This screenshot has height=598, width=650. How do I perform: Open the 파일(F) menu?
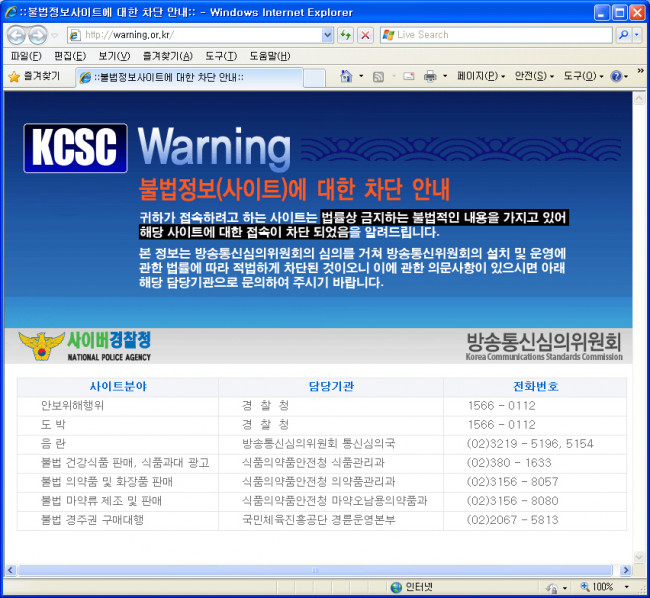click(x=26, y=56)
